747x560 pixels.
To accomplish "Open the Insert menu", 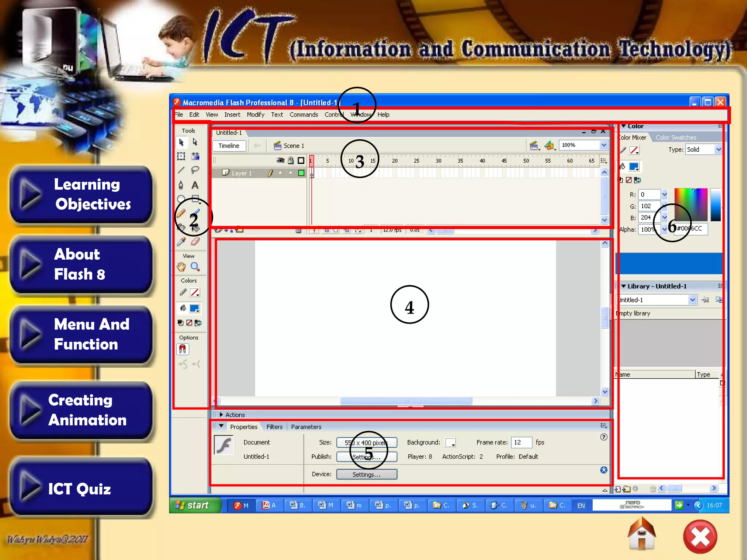I will (x=232, y=114).
